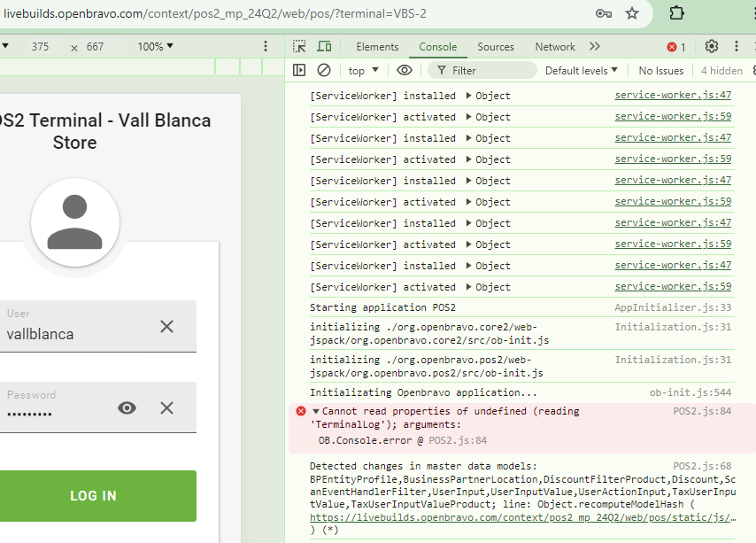Click the LOG IN button
Image resolution: width=756 pixels, height=543 pixels.
[x=94, y=496]
